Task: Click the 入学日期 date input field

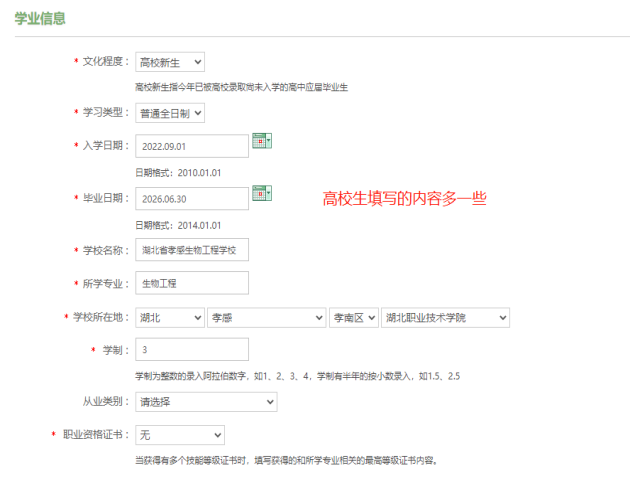Action: click(191, 146)
